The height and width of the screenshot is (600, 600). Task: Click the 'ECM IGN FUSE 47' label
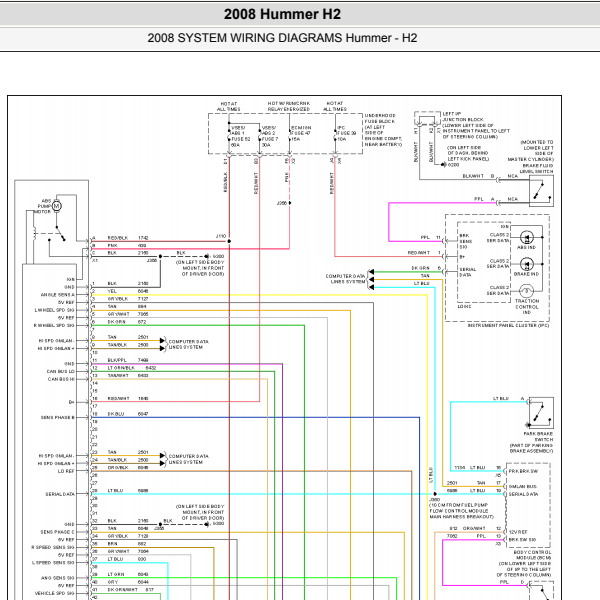tap(301, 130)
